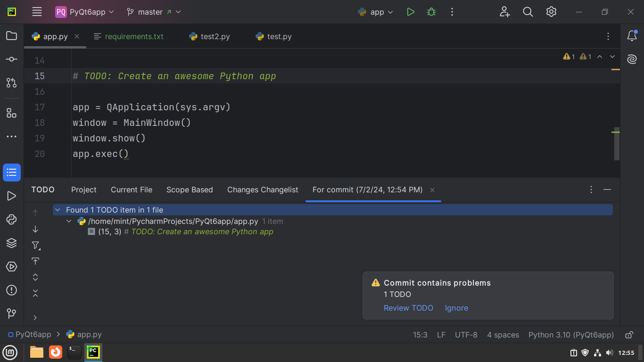This screenshot has height=362, width=644.
Task: Toggle file read-only lock icon
Action: coord(629,335)
